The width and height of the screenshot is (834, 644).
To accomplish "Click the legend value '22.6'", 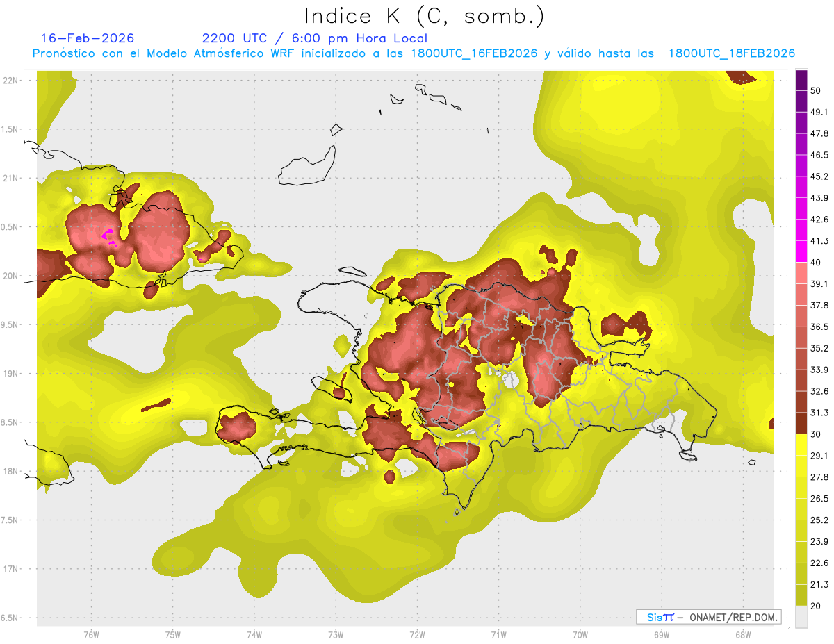I will pos(819,563).
